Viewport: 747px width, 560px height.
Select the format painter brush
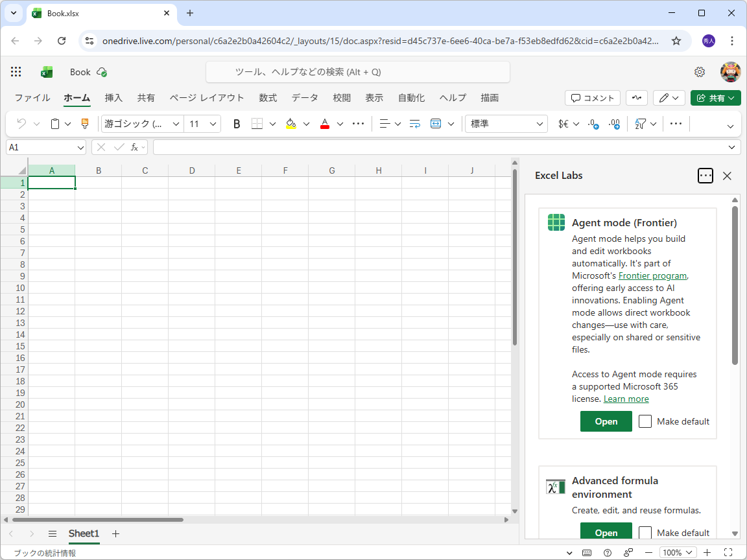click(x=85, y=124)
